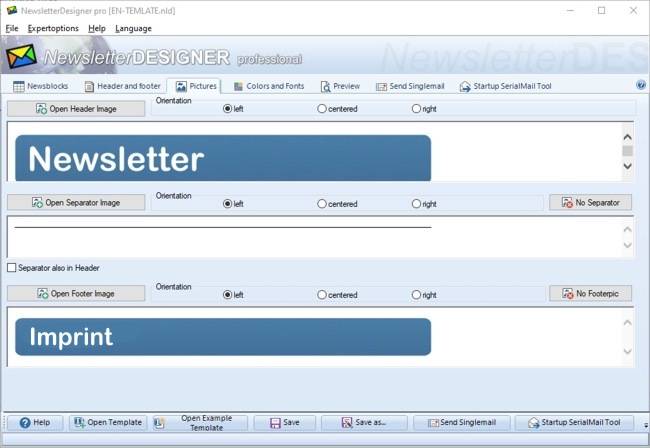Set separator orientation to centered
This screenshot has width=650, height=448.
tap(337, 204)
